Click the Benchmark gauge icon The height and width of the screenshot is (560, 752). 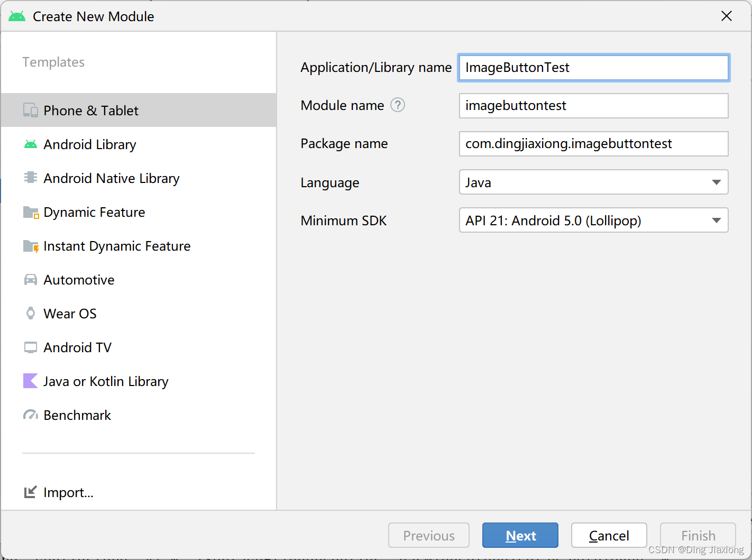[x=31, y=415]
